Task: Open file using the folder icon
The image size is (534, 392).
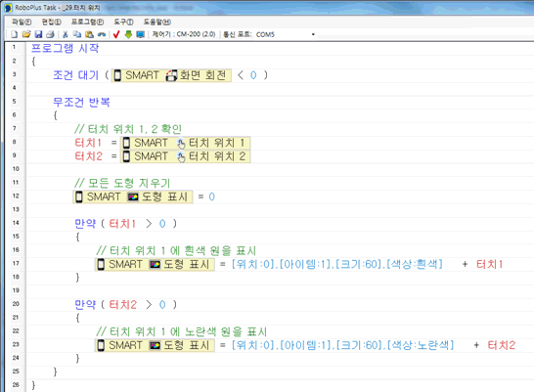Action: [x=26, y=34]
